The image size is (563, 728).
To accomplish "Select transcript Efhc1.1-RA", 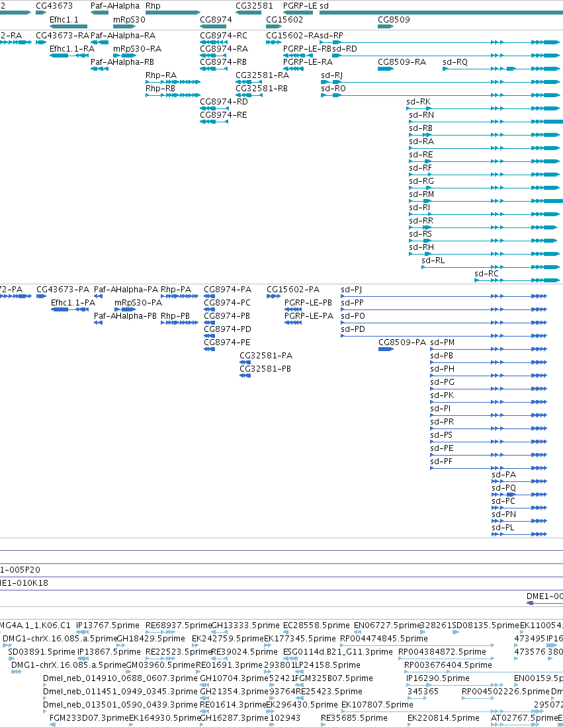I will (72, 49).
